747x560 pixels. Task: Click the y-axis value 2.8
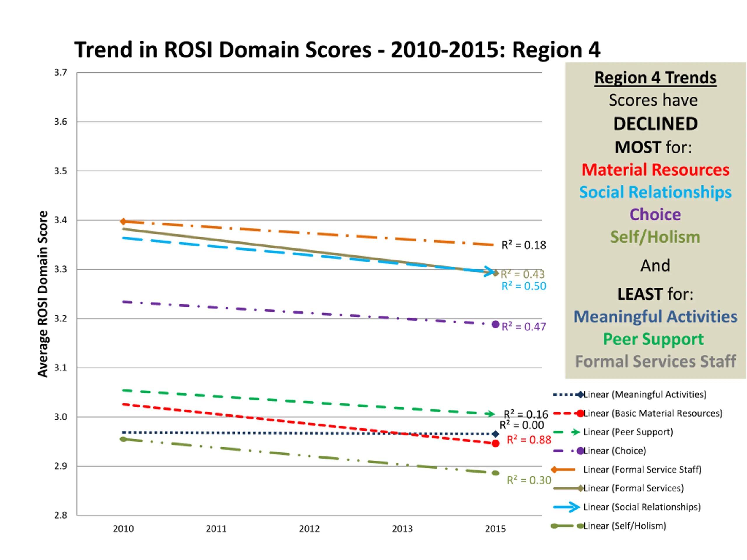pos(61,515)
